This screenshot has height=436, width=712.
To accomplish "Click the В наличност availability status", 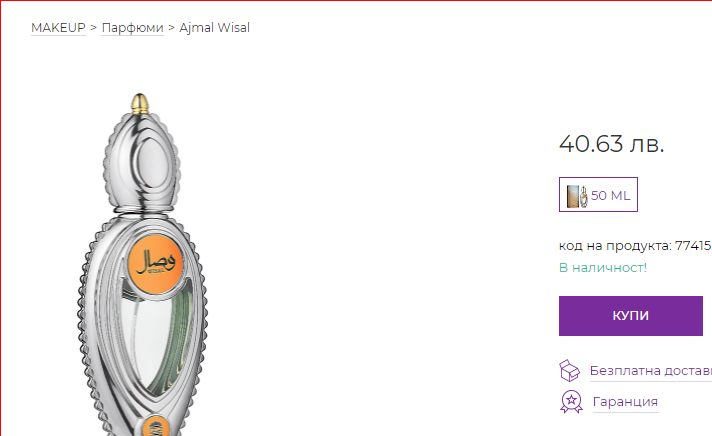I will click(x=603, y=268).
